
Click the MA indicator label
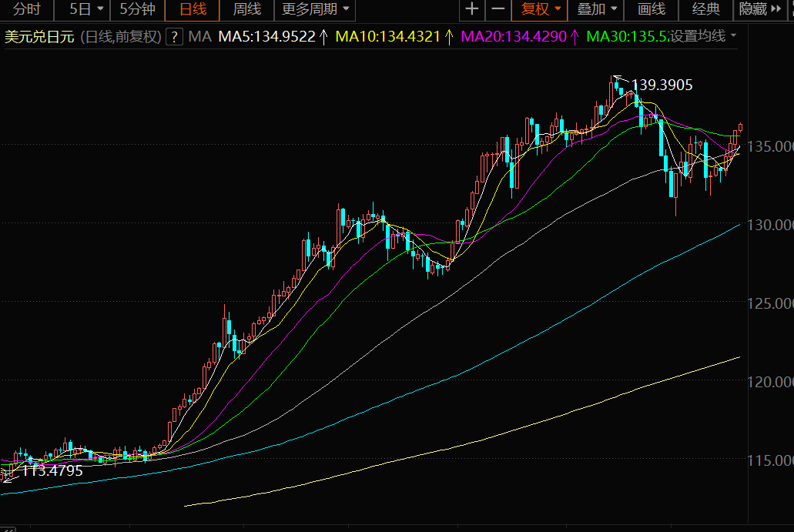click(199, 36)
